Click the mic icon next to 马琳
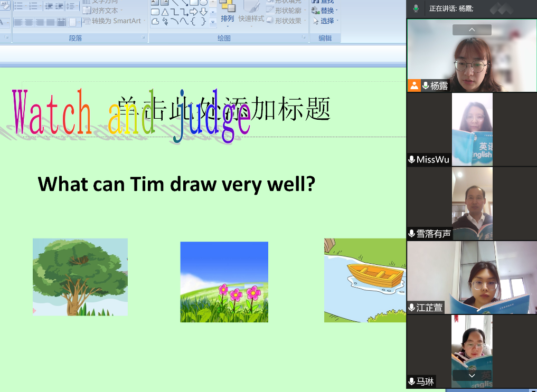This screenshot has height=392, width=537. click(x=412, y=381)
